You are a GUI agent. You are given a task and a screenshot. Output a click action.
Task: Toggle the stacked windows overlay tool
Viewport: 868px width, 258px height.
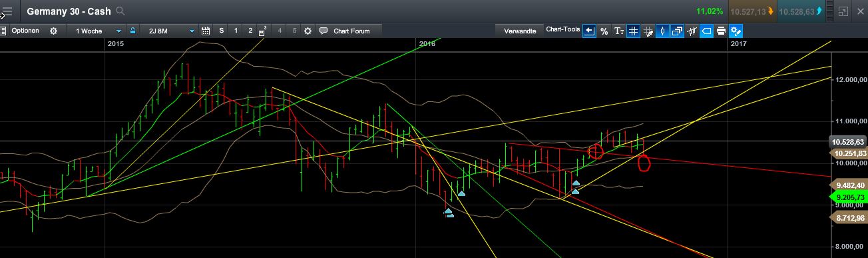point(677,31)
